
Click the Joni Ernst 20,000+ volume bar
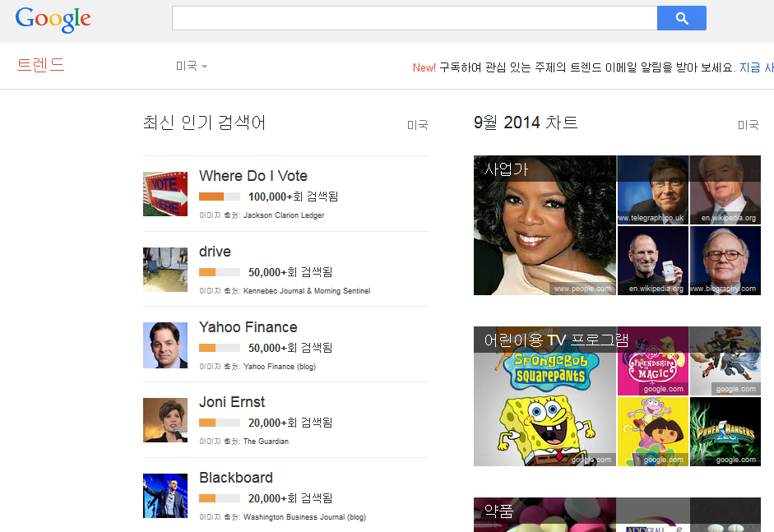(x=220, y=423)
